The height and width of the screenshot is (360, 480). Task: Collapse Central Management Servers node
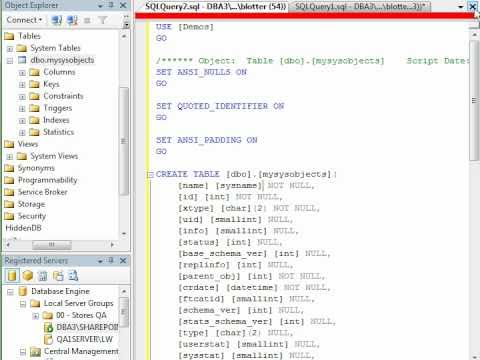tap(23, 352)
